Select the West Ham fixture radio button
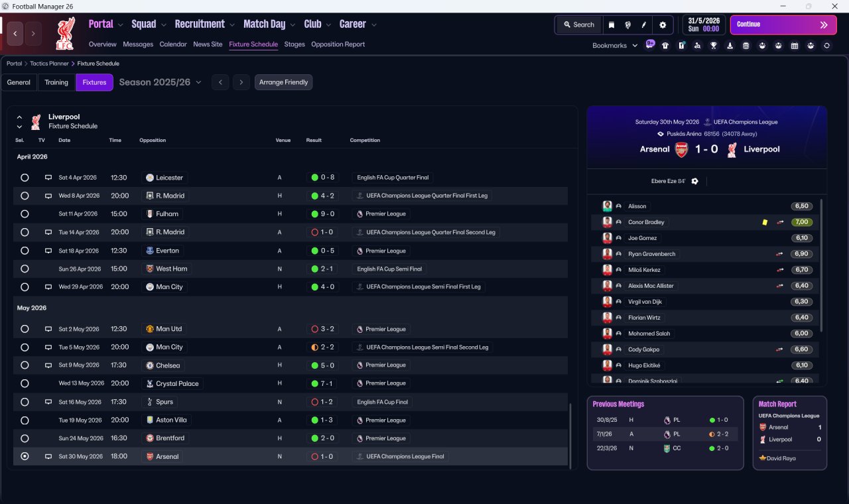 point(25,269)
